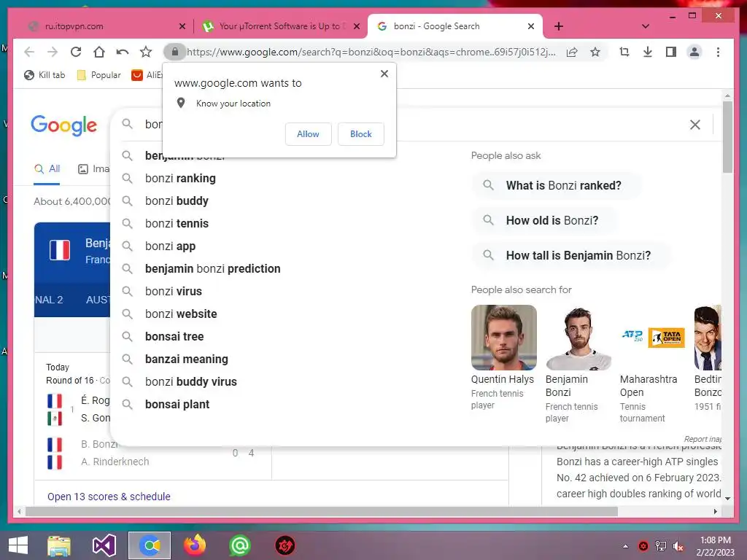Click the browser Back arrow

click(x=29, y=52)
